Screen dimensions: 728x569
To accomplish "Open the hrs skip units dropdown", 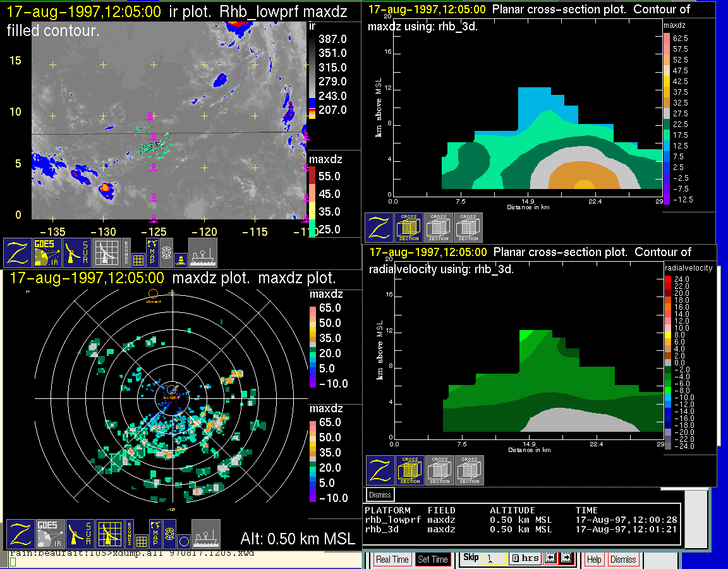I will pos(525,558).
